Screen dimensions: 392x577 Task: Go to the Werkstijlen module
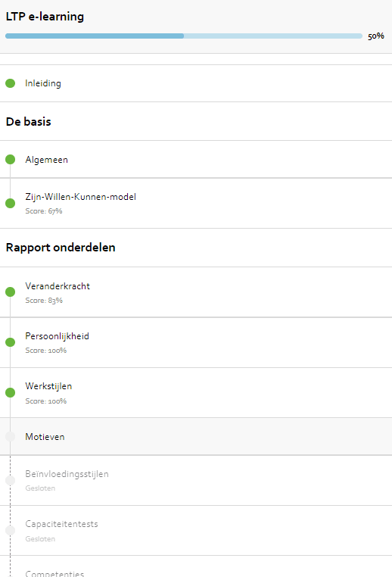tap(196, 393)
